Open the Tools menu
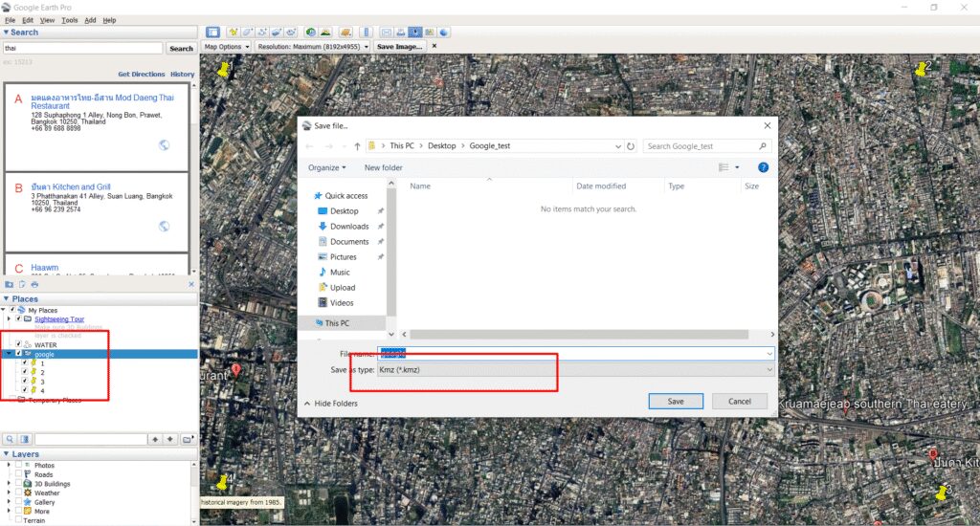This screenshot has height=526, width=980. pyautogui.click(x=69, y=20)
